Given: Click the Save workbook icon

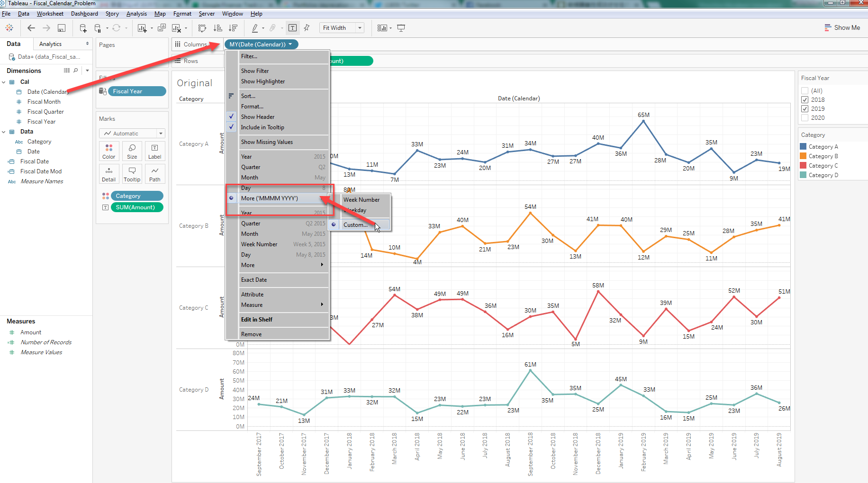Looking at the screenshot, I should (62, 28).
